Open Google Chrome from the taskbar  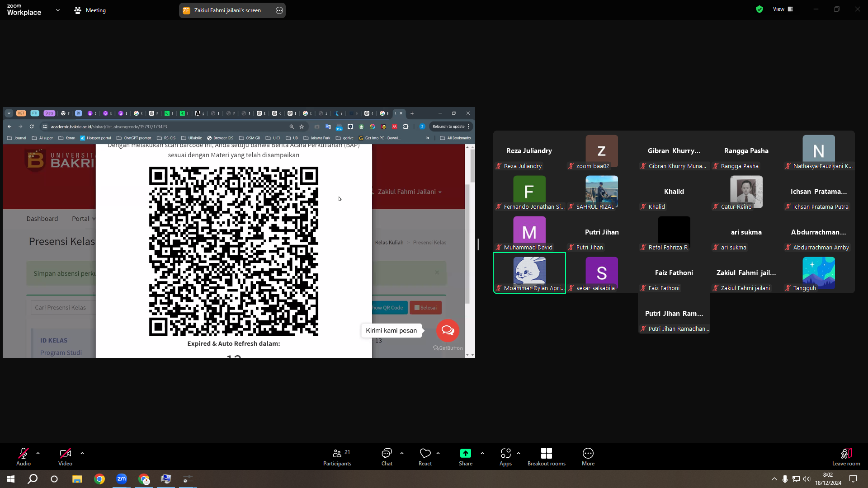point(99,479)
